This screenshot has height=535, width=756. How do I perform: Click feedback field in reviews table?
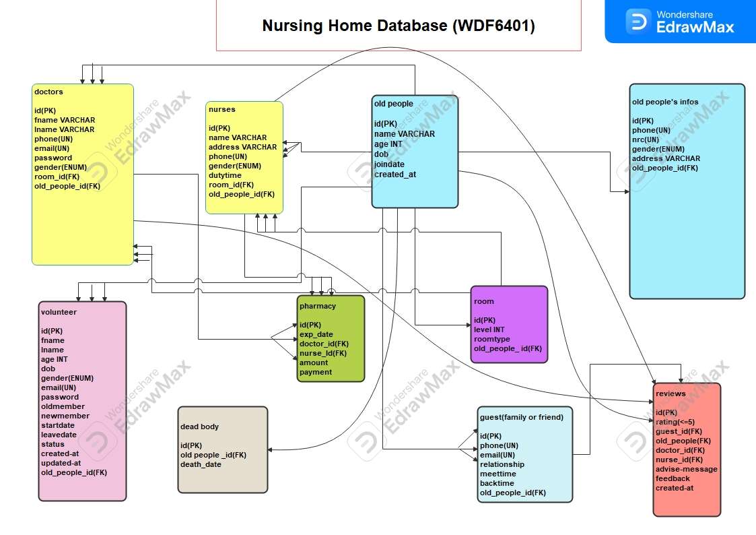coord(673,478)
